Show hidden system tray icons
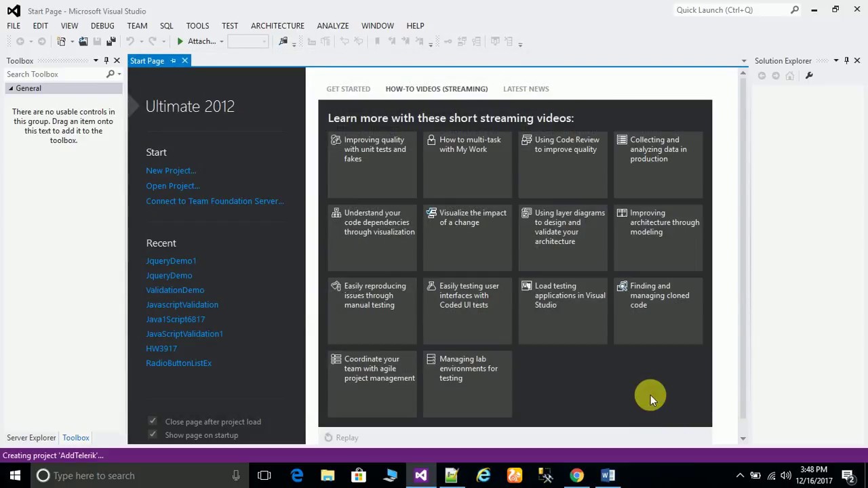This screenshot has width=868, height=488. coord(740,475)
